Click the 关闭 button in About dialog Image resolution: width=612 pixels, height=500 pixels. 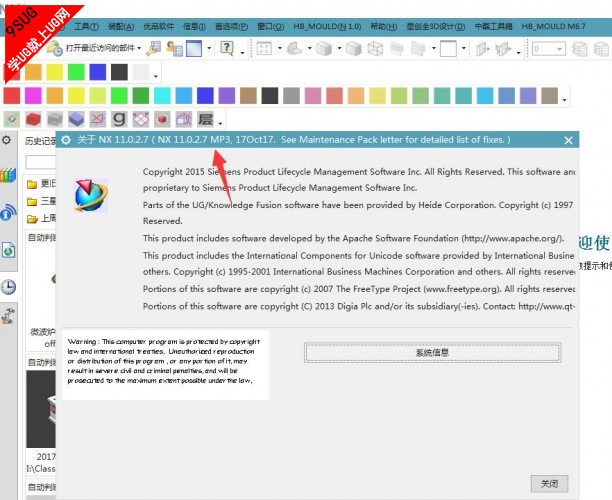pos(549,484)
